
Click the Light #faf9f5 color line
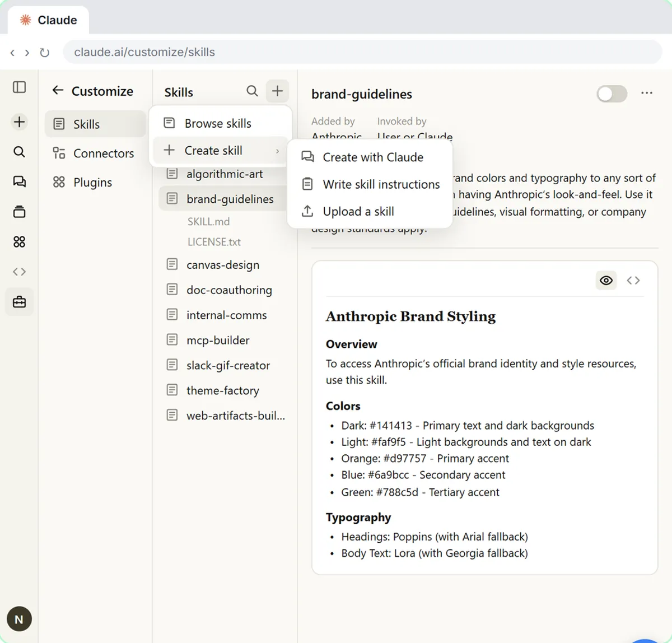466,442
